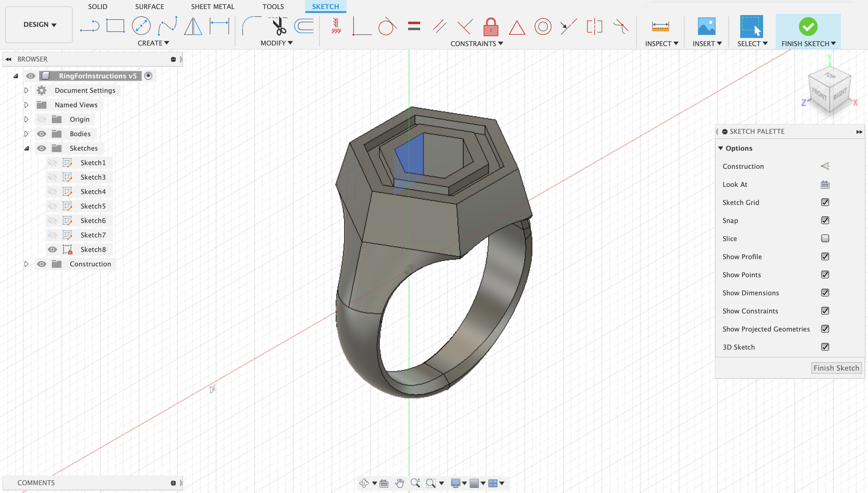This screenshot has width=868, height=493.
Task: Toggle Show Dimensions checkbox
Action: [x=825, y=293]
